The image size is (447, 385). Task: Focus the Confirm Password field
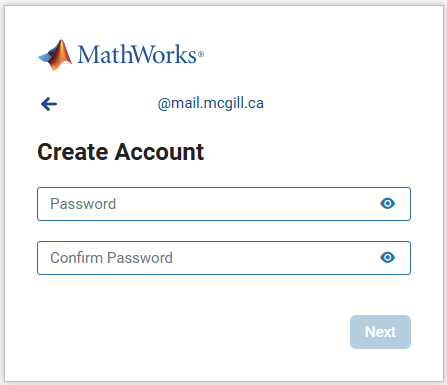[224, 258]
